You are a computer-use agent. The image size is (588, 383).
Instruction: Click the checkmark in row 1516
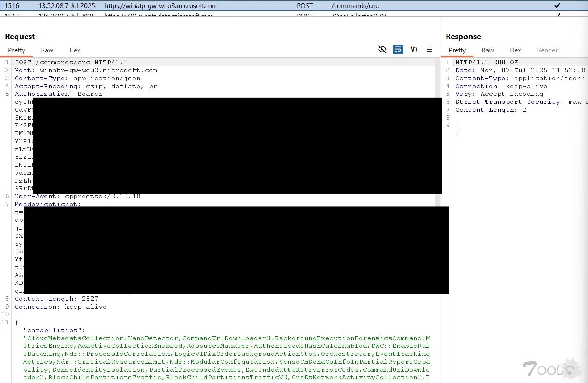pyautogui.click(x=557, y=6)
